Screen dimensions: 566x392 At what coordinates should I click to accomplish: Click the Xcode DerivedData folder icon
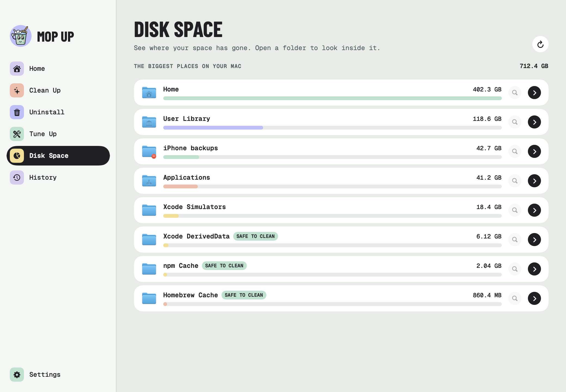click(149, 240)
